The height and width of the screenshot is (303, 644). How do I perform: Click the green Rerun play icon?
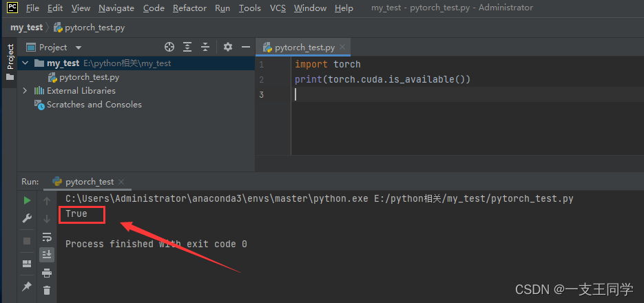pos(27,200)
